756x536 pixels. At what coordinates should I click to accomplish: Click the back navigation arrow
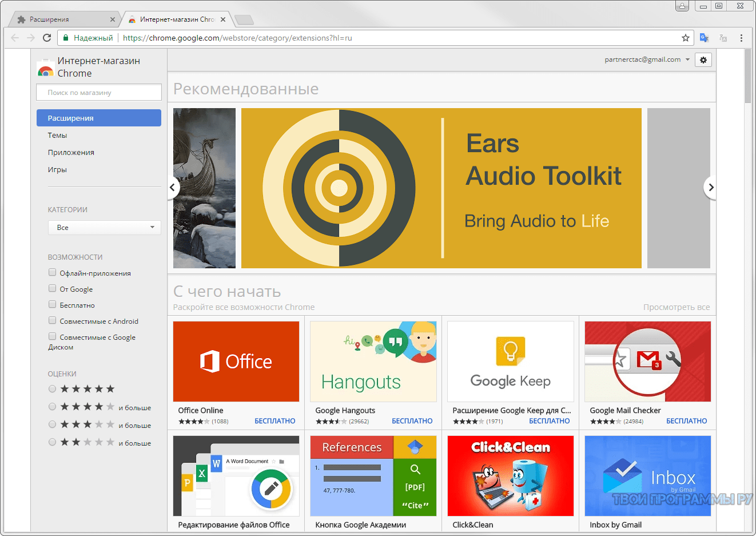point(15,38)
